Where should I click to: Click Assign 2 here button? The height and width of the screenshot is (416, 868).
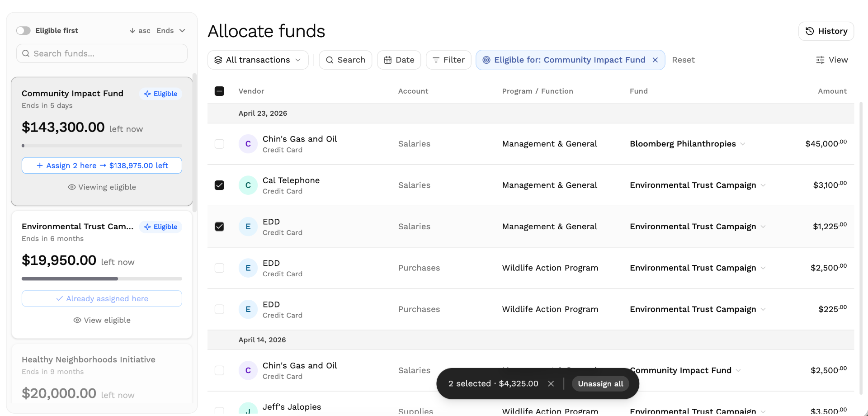[x=102, y=165]
